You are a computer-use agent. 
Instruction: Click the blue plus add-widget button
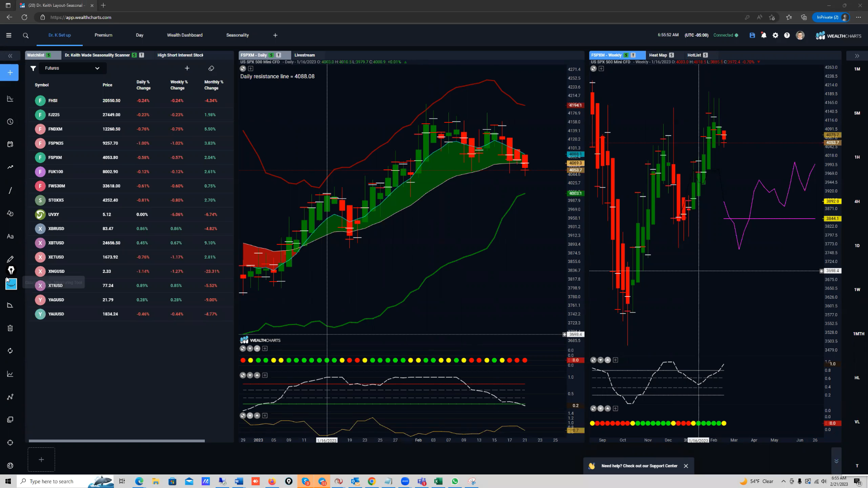[9, 72]
